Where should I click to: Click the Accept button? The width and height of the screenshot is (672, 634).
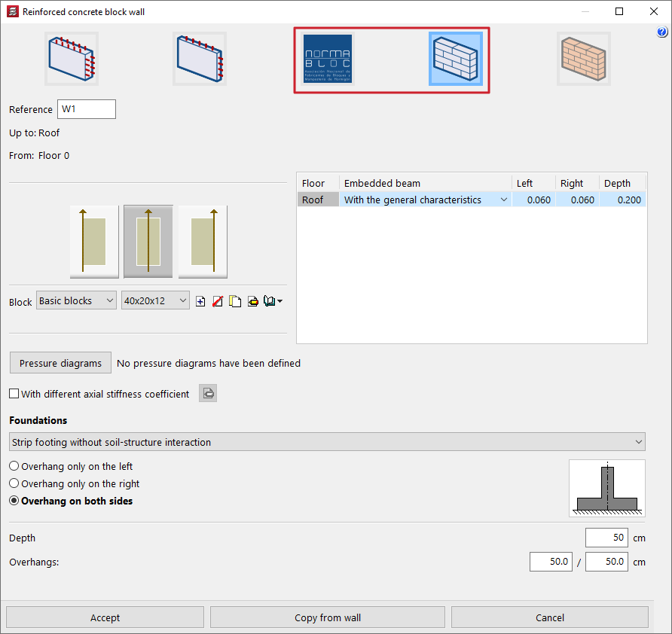(x=105, y=617)
